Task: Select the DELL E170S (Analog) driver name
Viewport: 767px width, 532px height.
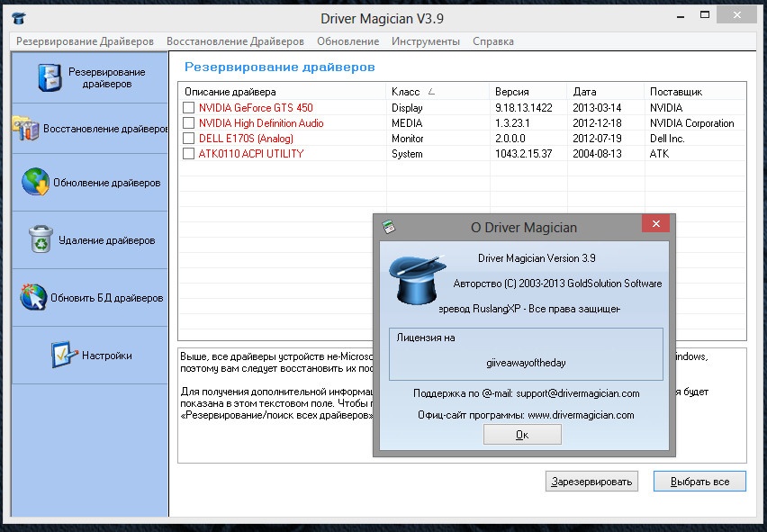Action: [x=246, y=139]
